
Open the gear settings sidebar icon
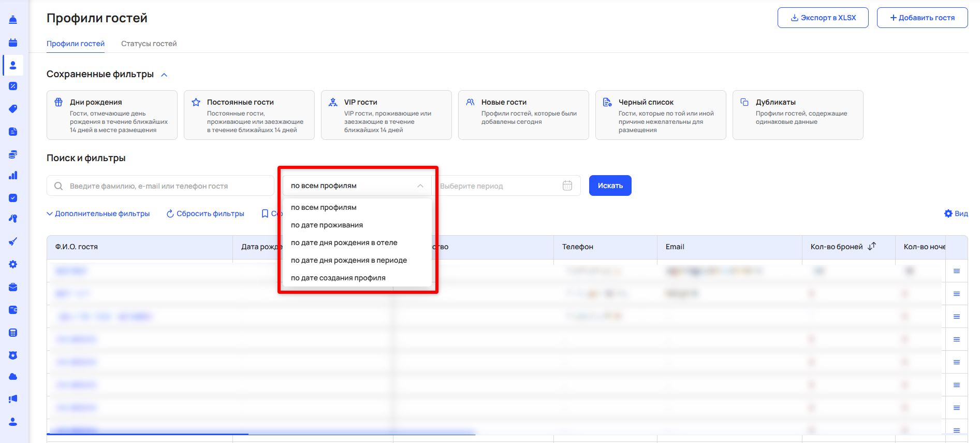(x=13, y=264)
